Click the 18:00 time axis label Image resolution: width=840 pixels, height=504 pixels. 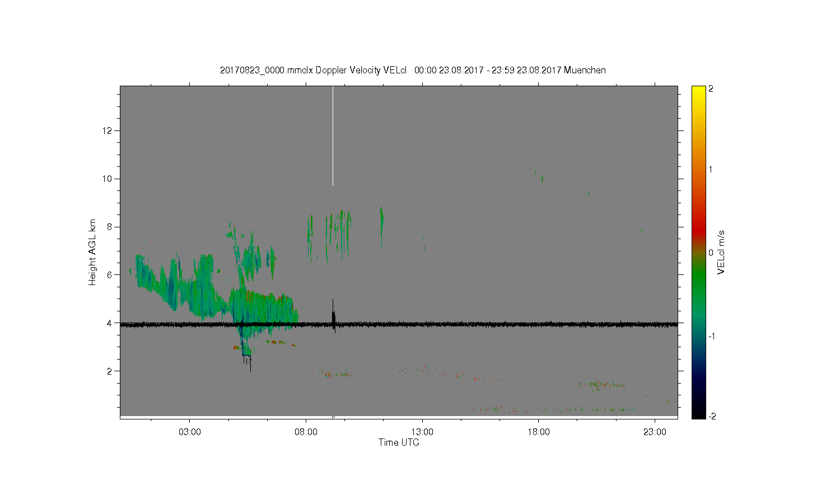click(539, 432)
